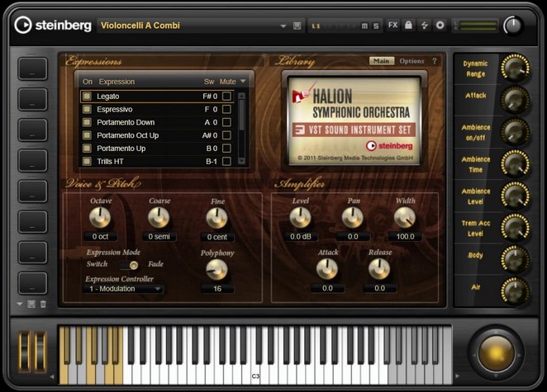Expand the arrow menu in expressions header

point(243,82)
